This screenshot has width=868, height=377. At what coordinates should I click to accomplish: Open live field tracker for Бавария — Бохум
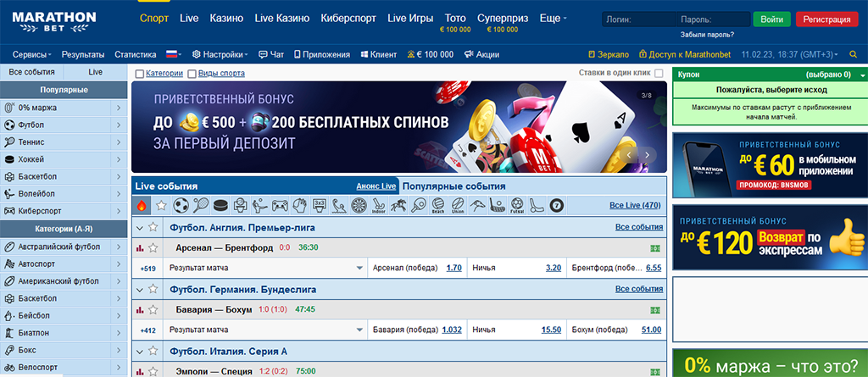(655, 310)
